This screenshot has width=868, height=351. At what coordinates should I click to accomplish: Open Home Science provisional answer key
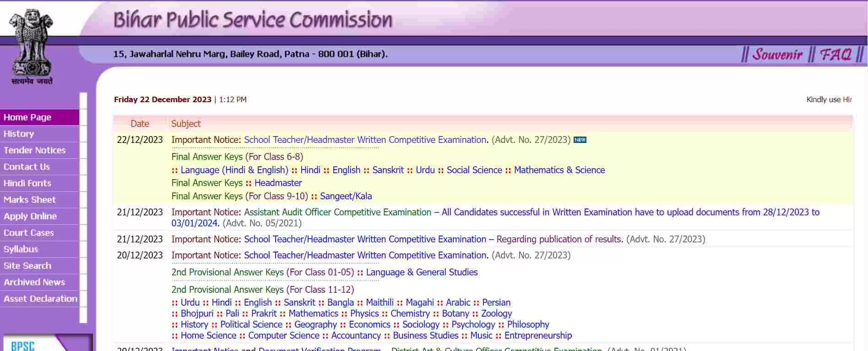pyautogui.click(x=208, y=335)
